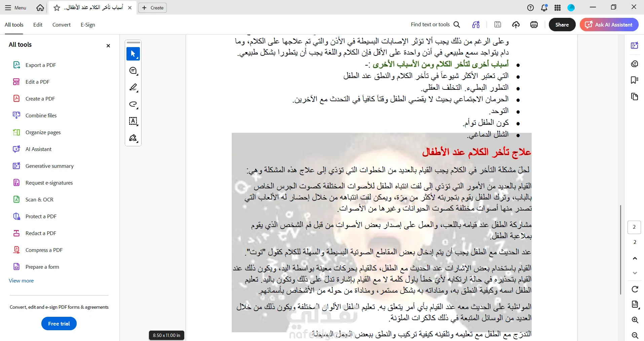Zoom in on the document
Viewport: 644px width, 341px height.
click(x=635, y=320)
